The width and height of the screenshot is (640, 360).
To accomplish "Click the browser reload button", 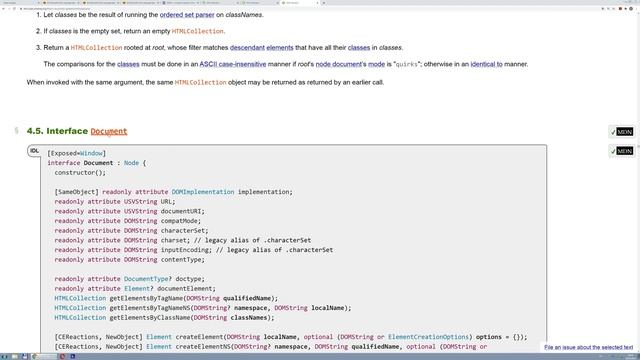I will (15, 9).
